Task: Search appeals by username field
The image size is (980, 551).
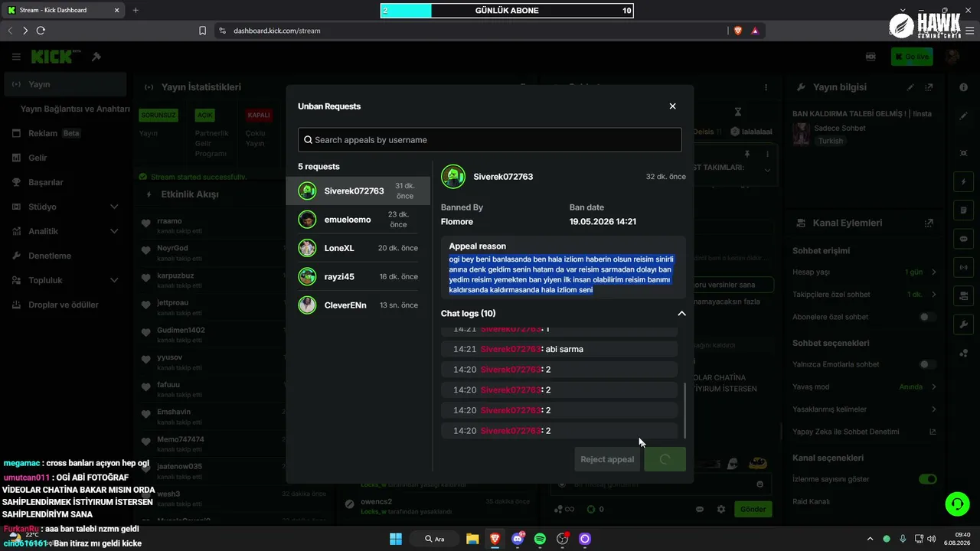Action: 490,140
